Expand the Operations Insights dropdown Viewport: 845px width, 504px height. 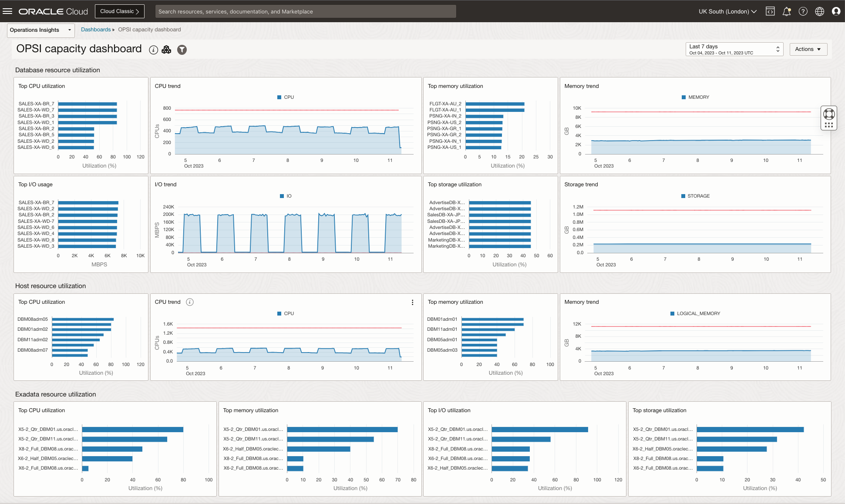tap(40, 30)
